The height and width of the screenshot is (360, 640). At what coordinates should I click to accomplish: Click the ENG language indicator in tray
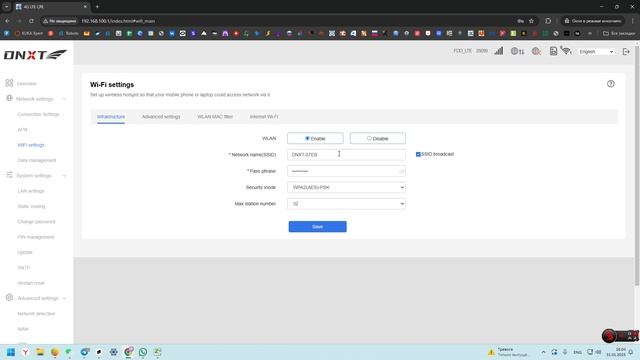[x=578, y=352]
